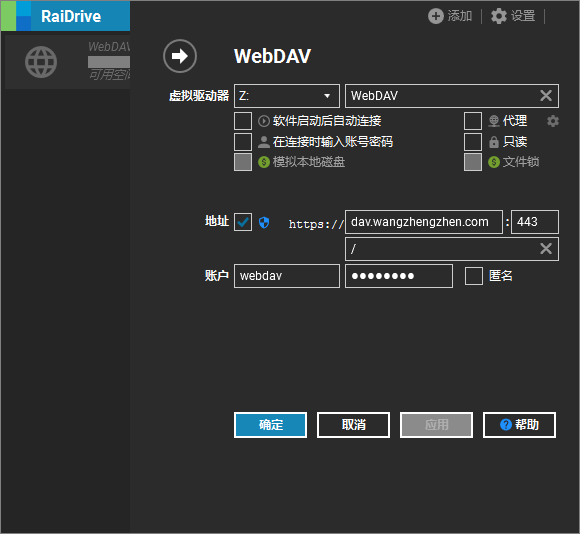
Task: Click the user credentials person icon
Action: click(x=264, y=142)
